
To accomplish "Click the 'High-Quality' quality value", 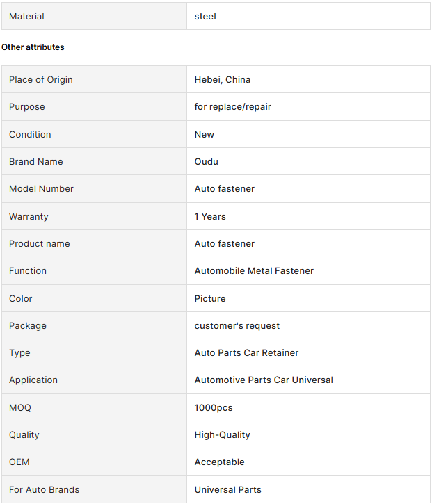I will tap(222, 435).
